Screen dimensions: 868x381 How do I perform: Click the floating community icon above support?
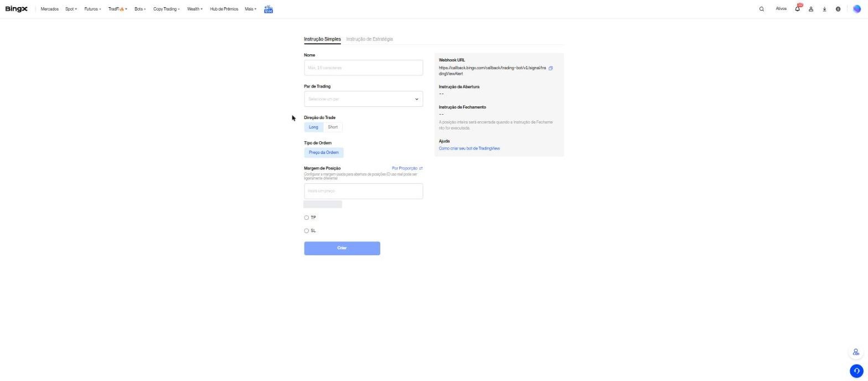coord(856,352)
